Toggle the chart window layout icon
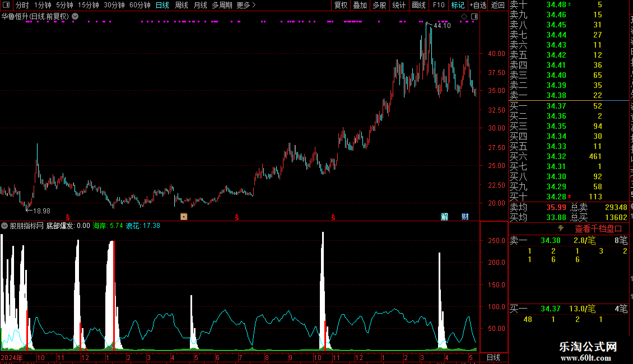Image resolution: width=633 pixels, height=364 pixels. (475, 17)
